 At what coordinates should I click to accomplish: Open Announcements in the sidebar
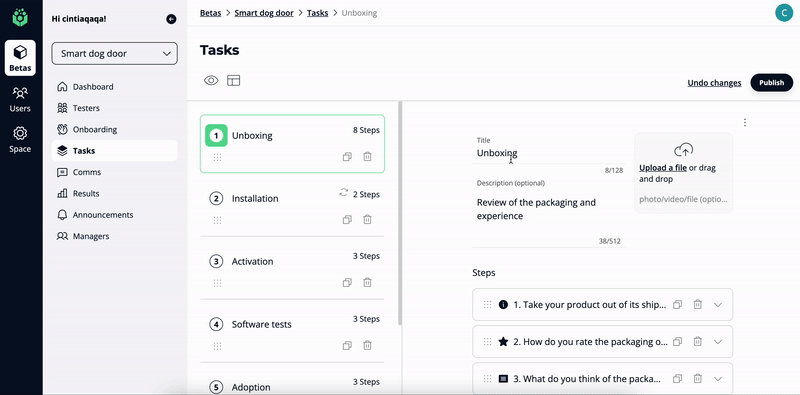(x=115, y=215)
